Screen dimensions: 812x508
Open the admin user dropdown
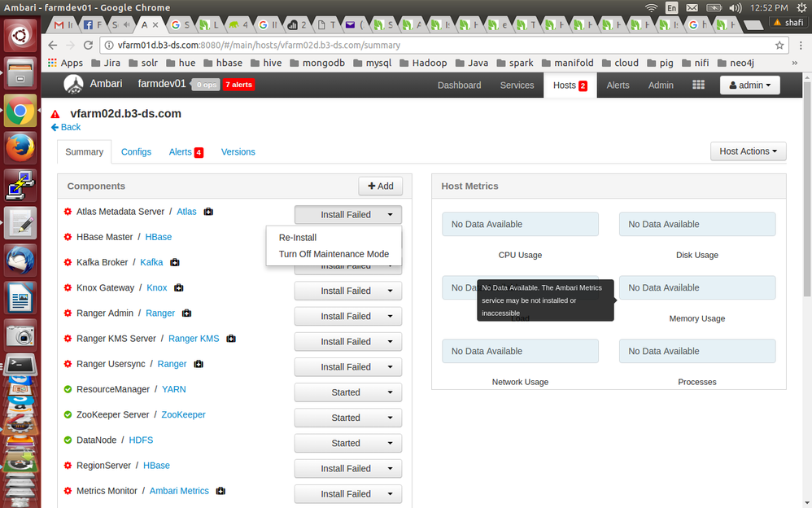pyautogui.click(x=750, y=85)
